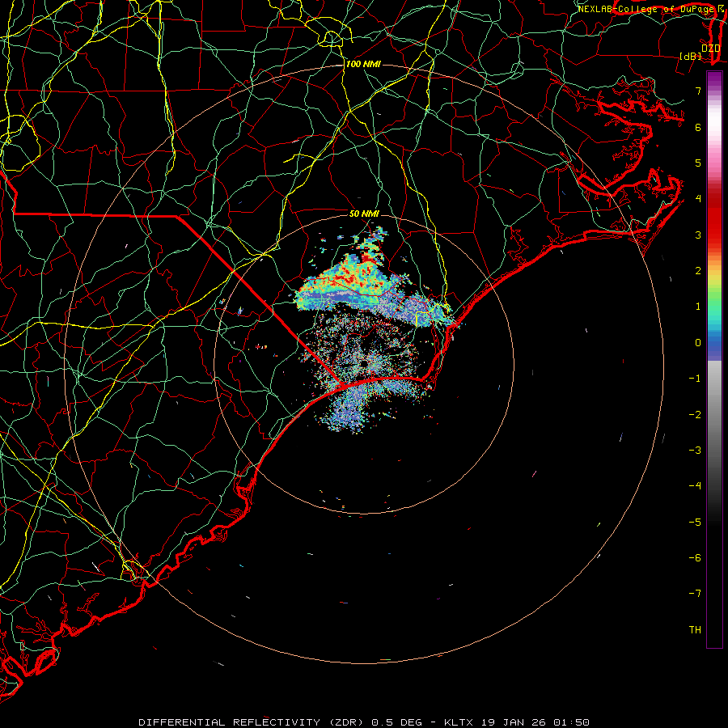Image resolution: width=728 pixels, height=728 pixels.
Task: Click the 5 dB legend label
Action: (x=698, y=163)
